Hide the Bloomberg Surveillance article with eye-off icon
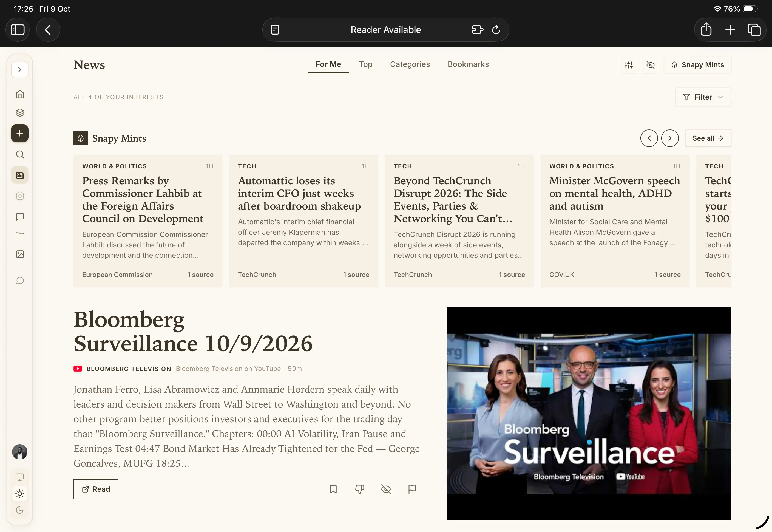772x532 pixels. coord(386,489)
